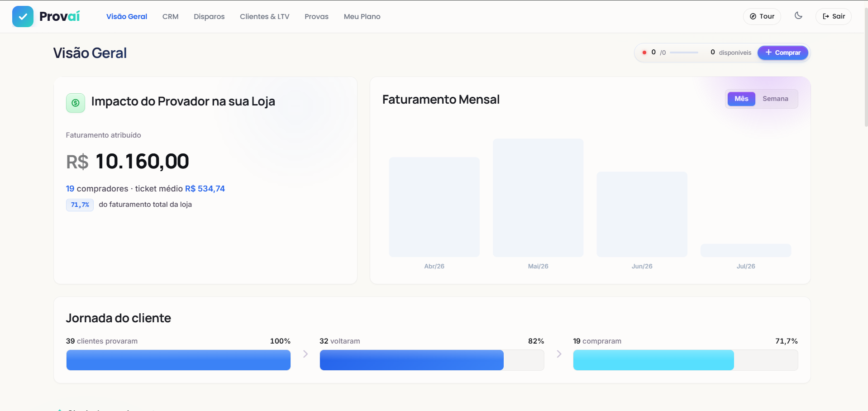
Task: Toggle dark mode moon icon
Action: [798, 16]
